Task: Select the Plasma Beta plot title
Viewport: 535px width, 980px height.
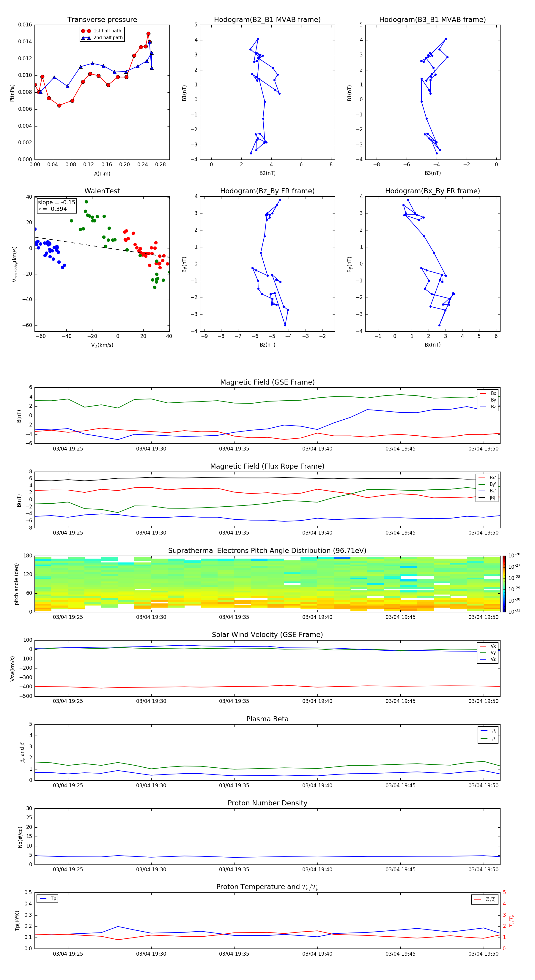Action: tap(267, 719)
